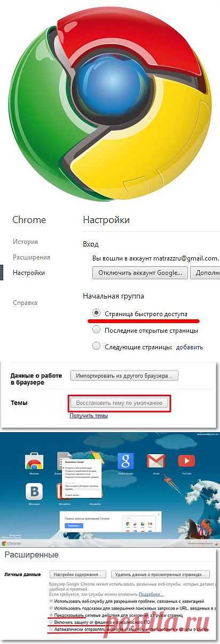The width and height of the screenshot is (220, 644).
Task: Open the 'Подробнее...' link
Action: click(x=152, y=594)
